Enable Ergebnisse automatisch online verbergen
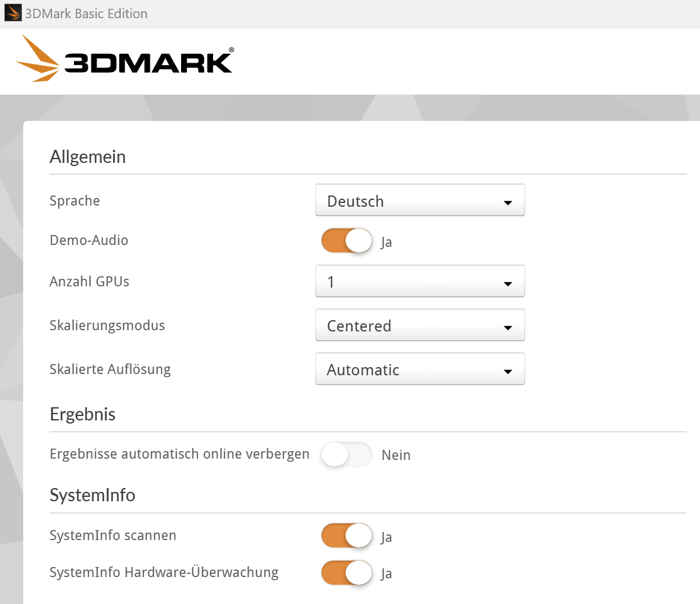 click(347, 454)
